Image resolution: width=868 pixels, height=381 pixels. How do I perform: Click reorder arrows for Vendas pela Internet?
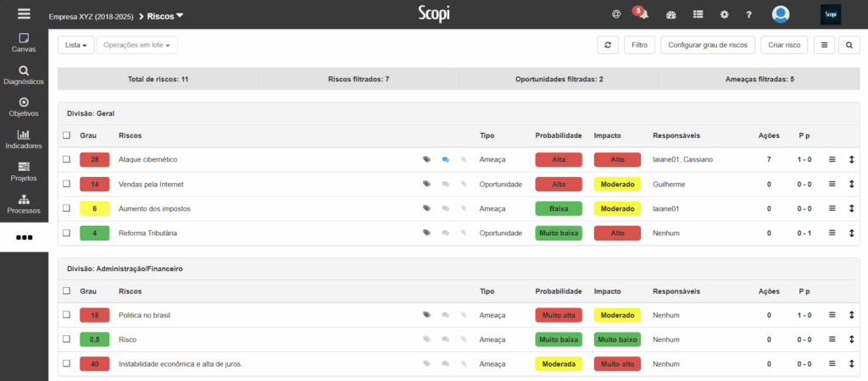(852, 184)
